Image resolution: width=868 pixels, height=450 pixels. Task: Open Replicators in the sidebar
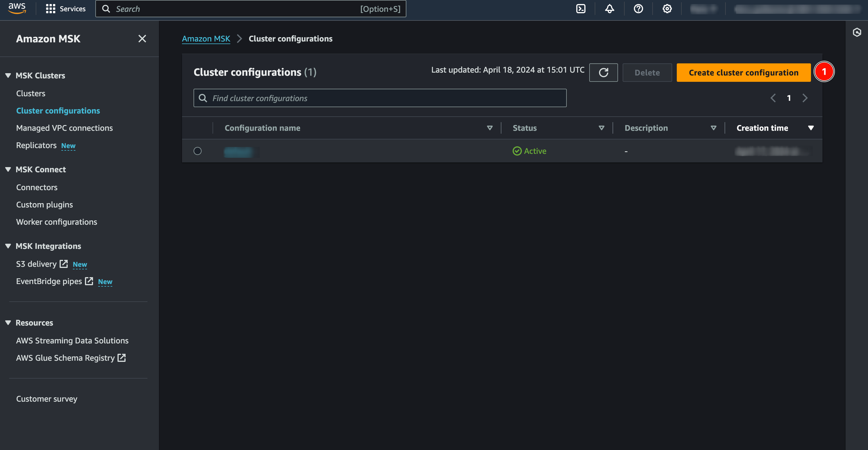(36, 145)
